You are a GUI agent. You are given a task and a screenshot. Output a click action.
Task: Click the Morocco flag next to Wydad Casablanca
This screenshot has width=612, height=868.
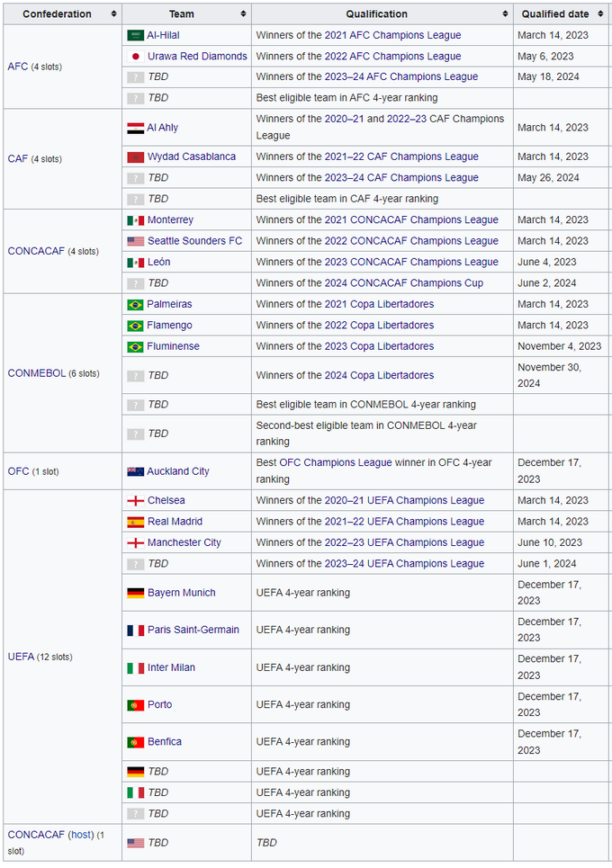pyautogui.click(x=135, y=157)
